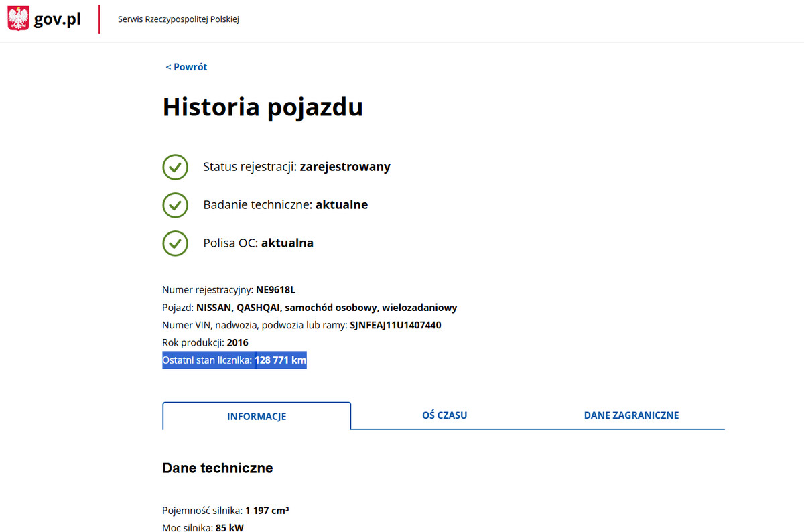This screenshot has height=532, width=804.
Task: Switch to the OŚ CZASU tab
Action: tap(444, 415)
